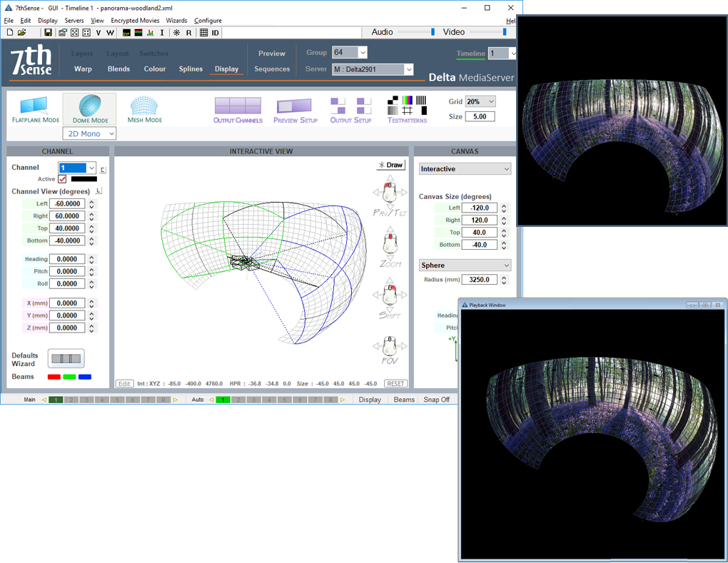Click the Open folder icon in toolbar

tap(22, 33)
